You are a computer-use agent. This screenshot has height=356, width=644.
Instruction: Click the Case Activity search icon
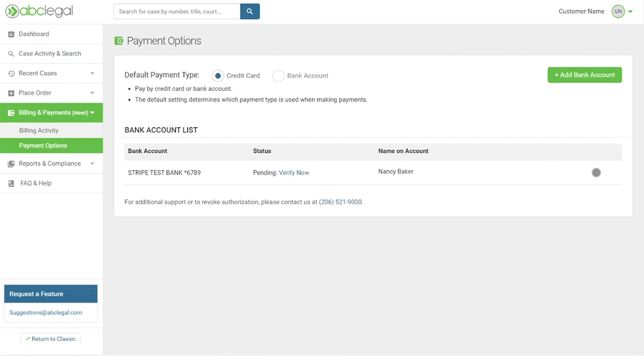coord(11,54)
